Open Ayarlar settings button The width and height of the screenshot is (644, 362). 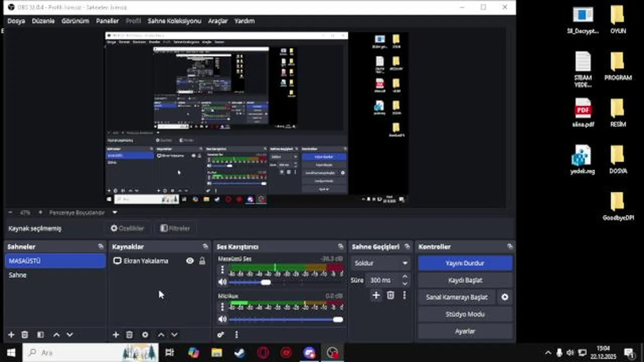[465, 331]
